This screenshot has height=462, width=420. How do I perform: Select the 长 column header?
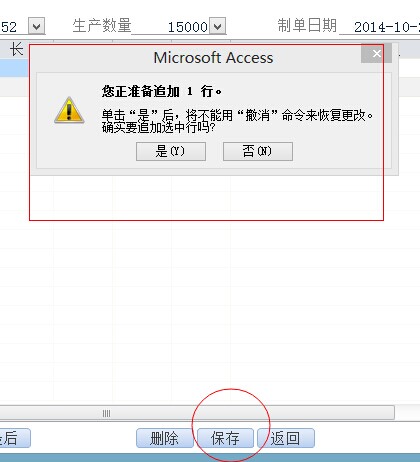[x=14, y=49]
